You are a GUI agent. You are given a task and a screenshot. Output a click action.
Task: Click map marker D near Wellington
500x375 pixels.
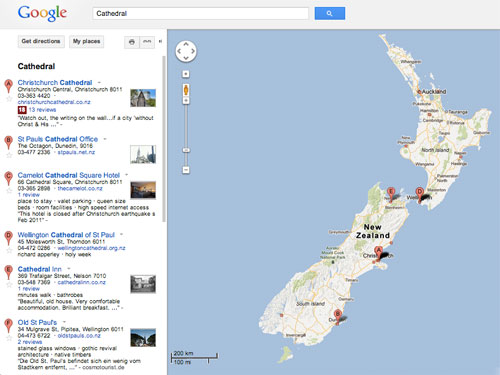[420, 194]
